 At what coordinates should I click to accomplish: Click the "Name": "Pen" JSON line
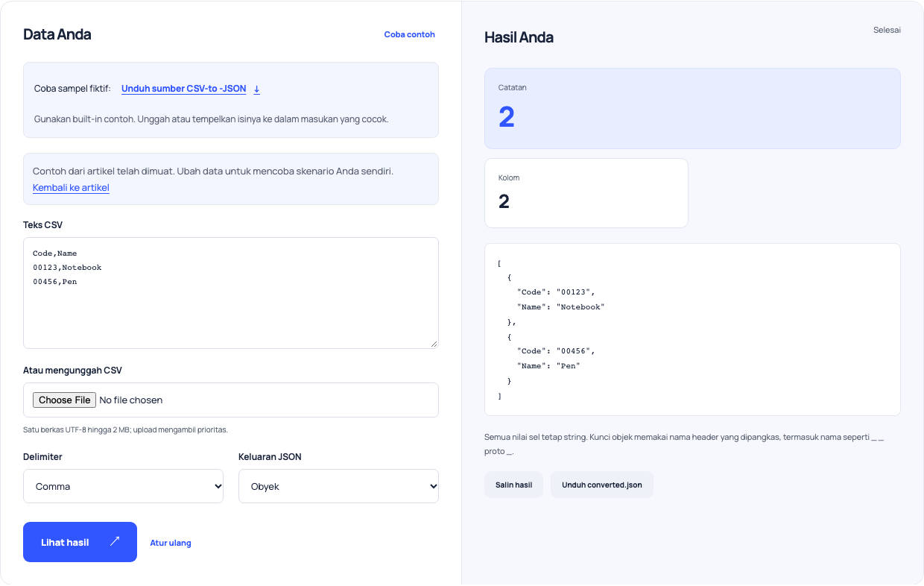(x=548, y=366)
